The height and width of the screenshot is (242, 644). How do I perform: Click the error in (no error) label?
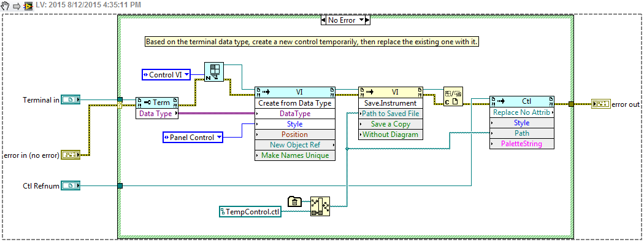[x=32, y=155]
